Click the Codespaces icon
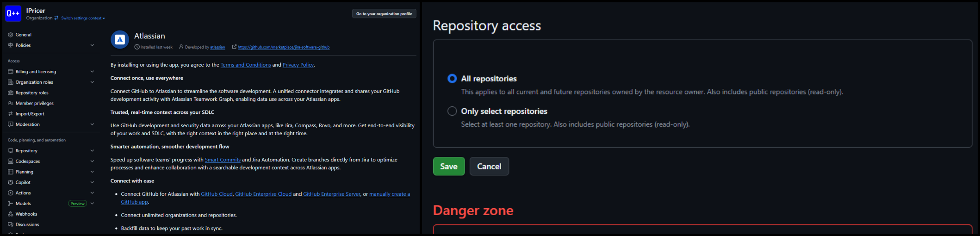980x236 pixels. pyautogui.click(x=11, y=161)
